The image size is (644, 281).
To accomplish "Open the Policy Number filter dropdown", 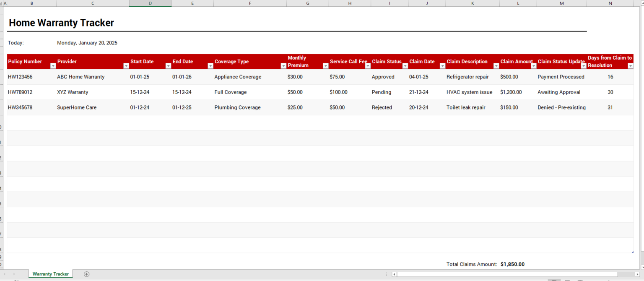I will pos(53,66).
